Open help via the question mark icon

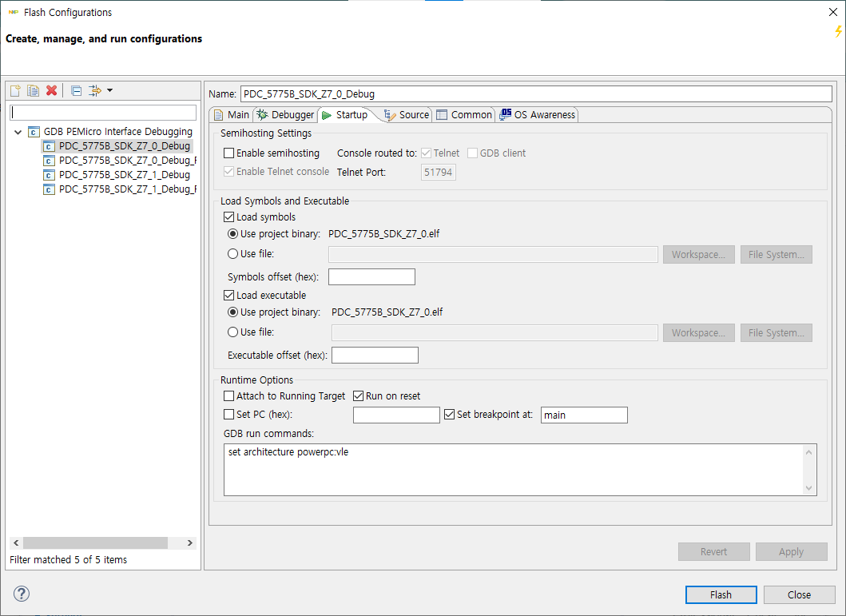(x=21, y=594)
